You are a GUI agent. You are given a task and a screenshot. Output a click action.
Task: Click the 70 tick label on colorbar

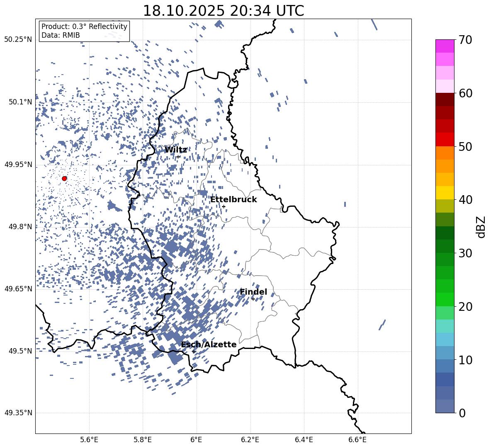pos(465,40)
